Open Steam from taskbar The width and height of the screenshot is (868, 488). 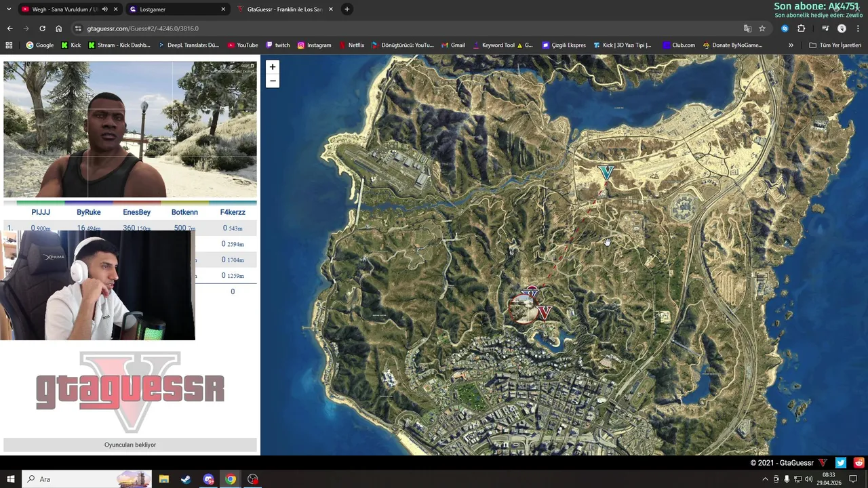[186, 479]
